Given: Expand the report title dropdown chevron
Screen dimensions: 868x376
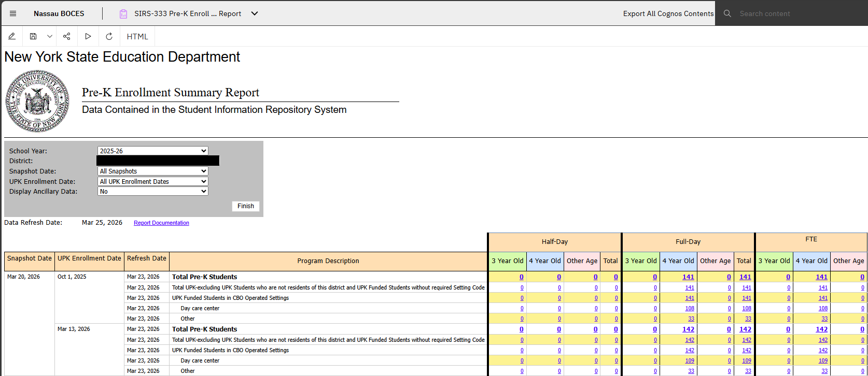Looking at the screenshot, I should pos(255,13).
